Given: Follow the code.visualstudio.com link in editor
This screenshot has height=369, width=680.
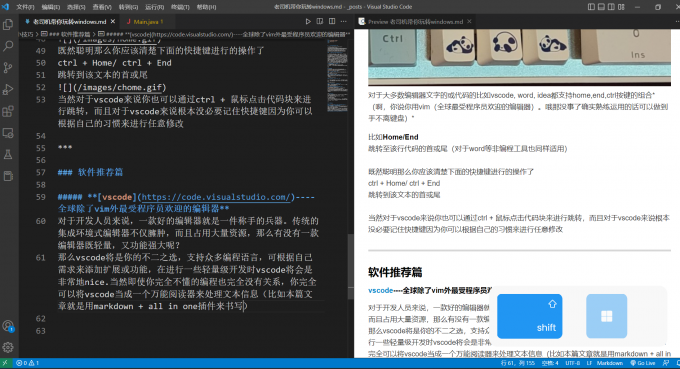Looking at the screenshot, I should tap(216, 197).
